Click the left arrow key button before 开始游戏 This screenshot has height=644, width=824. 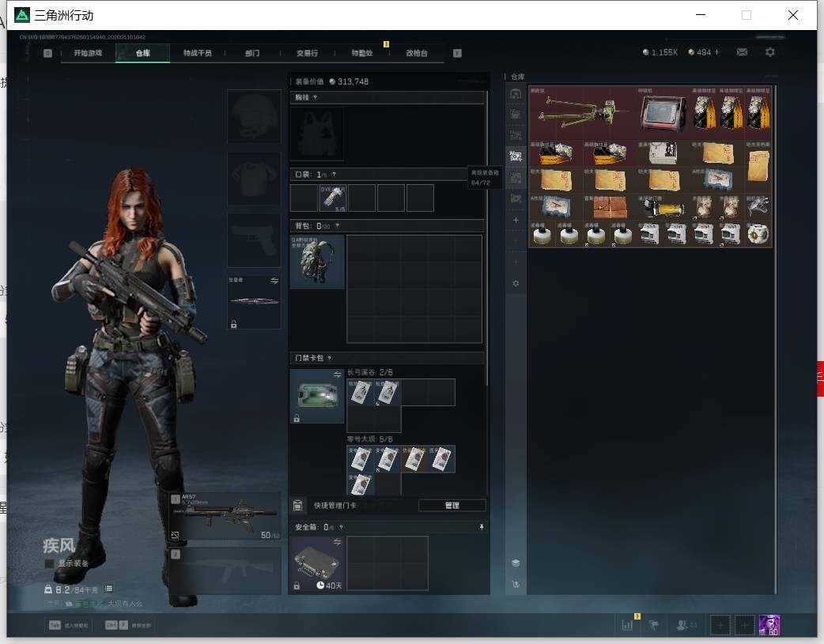click(47, 53)
